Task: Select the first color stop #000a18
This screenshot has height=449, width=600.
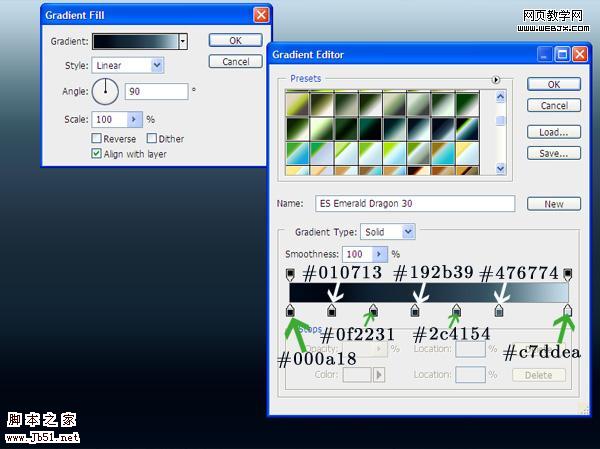Action: 290,310
